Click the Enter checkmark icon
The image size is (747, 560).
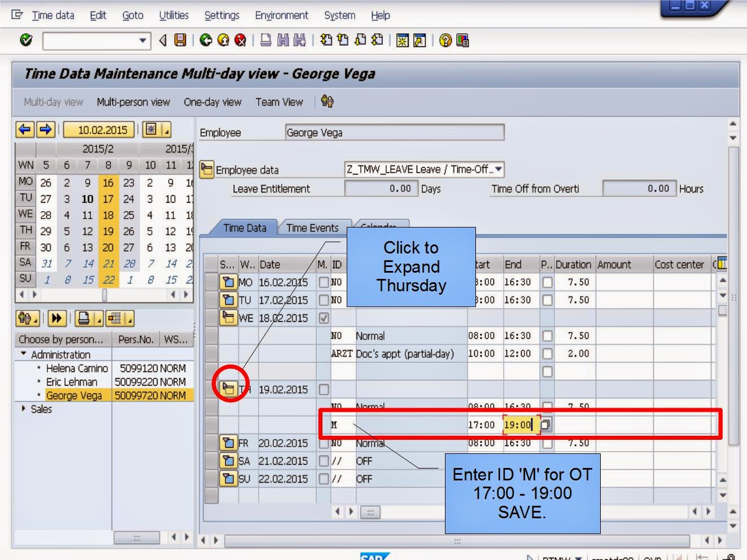(x=26, y=40)
